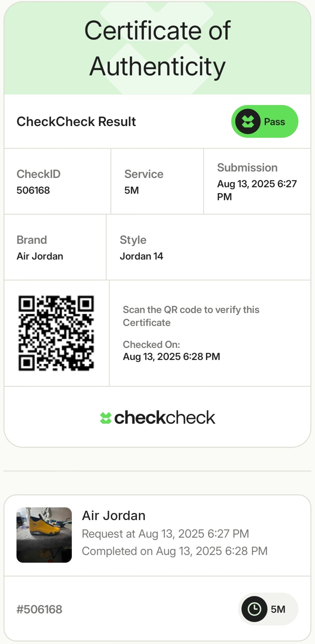Tap the CheckCheck logo icon in Pass badge
The width and height of the screenshot is (315, 644).
248,121
